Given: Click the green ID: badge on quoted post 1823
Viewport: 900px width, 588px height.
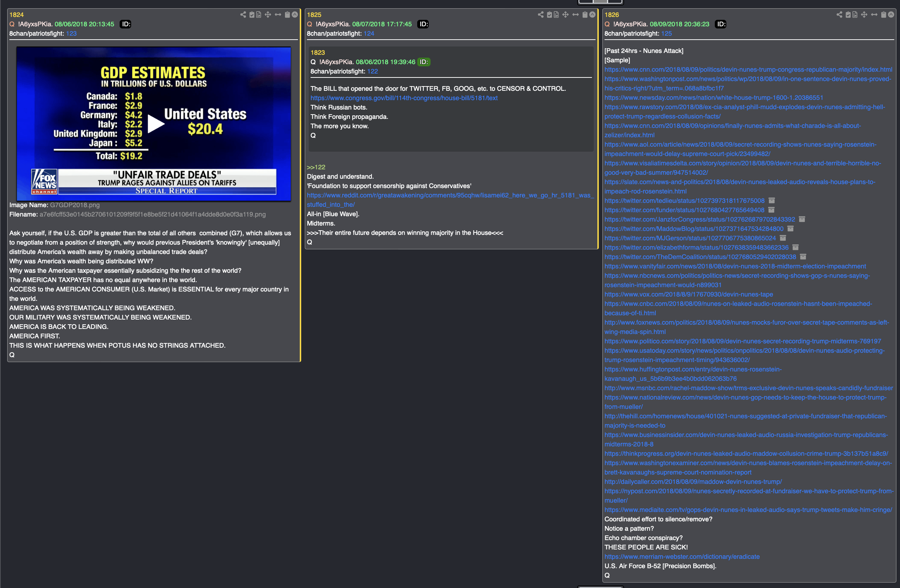Looking at the screenshot, I should (424, 62).
